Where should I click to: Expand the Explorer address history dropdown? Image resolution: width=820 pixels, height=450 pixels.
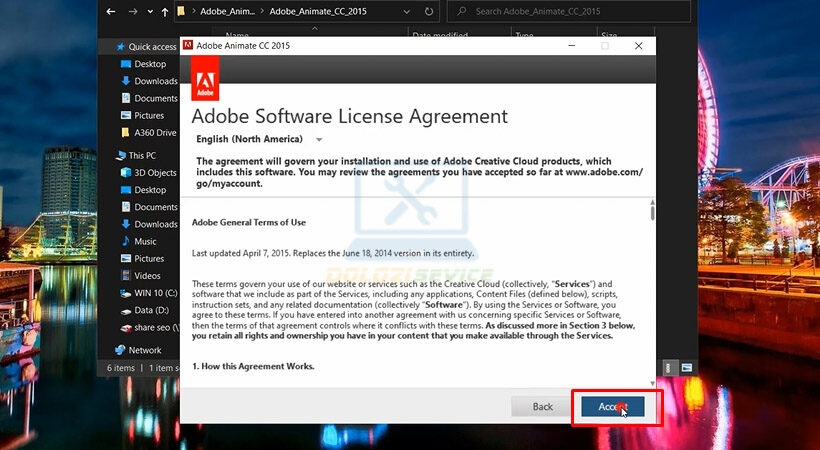click(x=407, y=12)
